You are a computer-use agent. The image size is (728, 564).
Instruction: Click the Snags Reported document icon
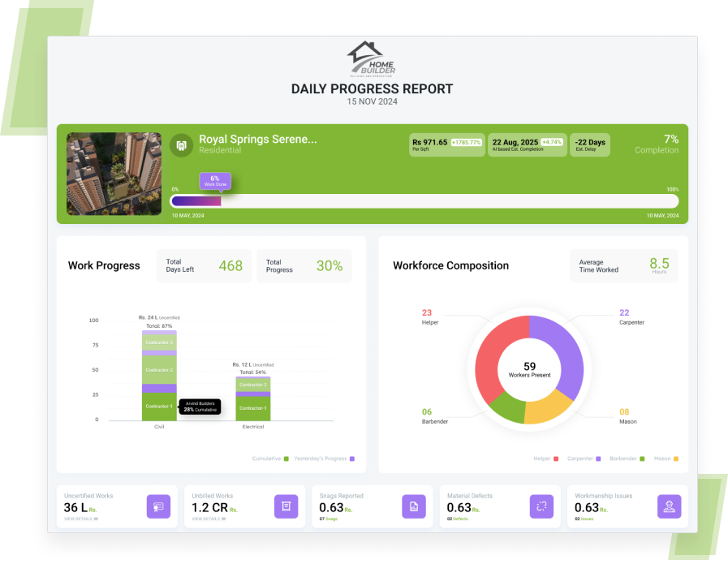[x=413, y=506]
